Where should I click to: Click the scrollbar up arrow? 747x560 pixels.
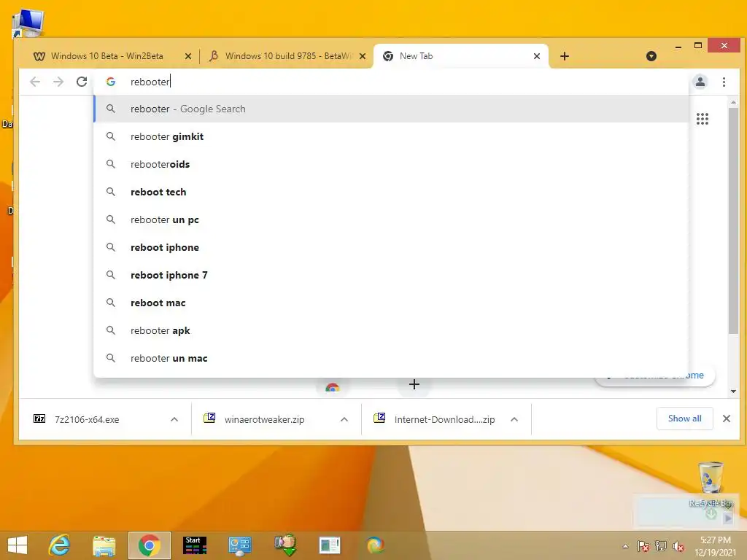tap(733, 102)
